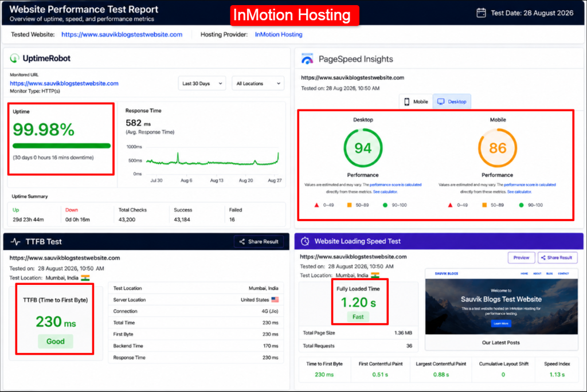
Task: Click the Success 43,184 value
Action: tap(182, 219)
